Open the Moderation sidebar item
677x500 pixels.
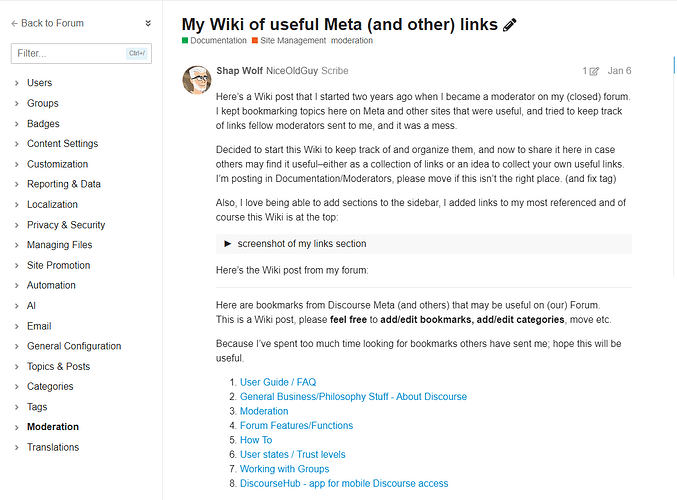pos(53,427)
